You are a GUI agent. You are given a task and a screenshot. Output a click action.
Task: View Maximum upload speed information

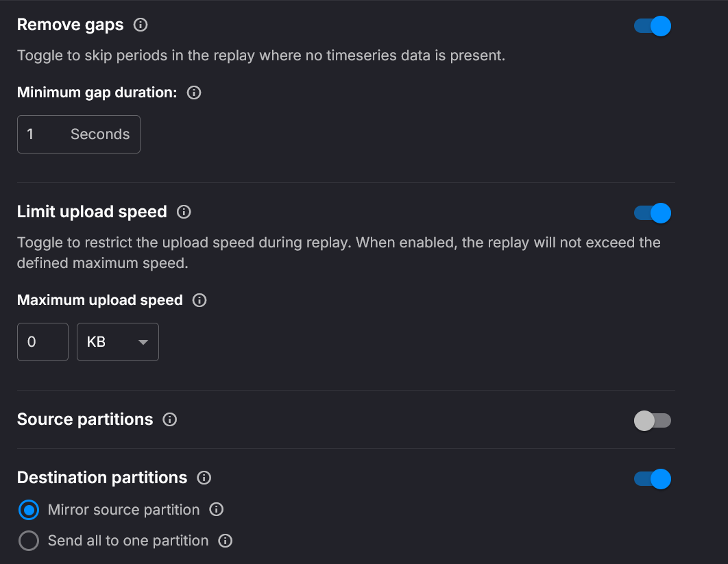[199, 300]
